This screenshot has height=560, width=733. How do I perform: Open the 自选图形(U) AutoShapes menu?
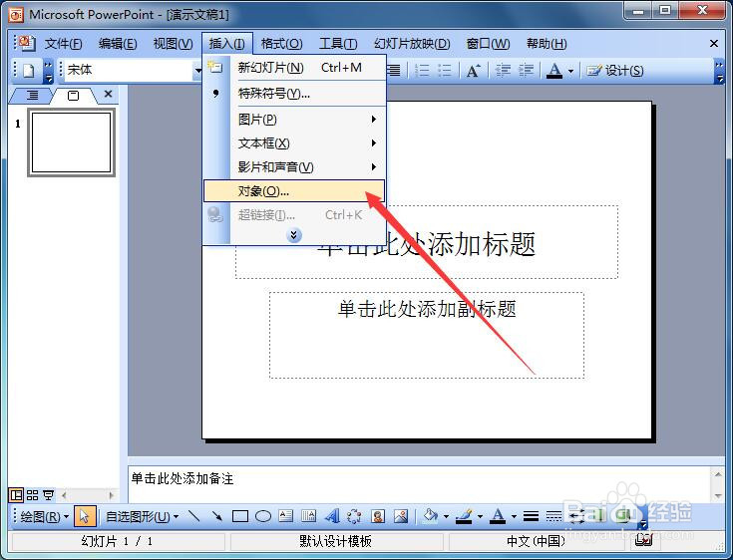tap(142, 516)
